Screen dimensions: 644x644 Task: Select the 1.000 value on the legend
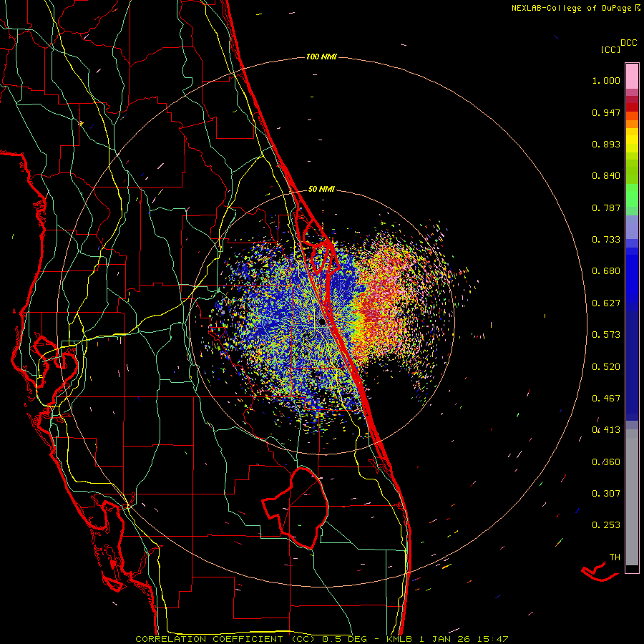point(606,80)
